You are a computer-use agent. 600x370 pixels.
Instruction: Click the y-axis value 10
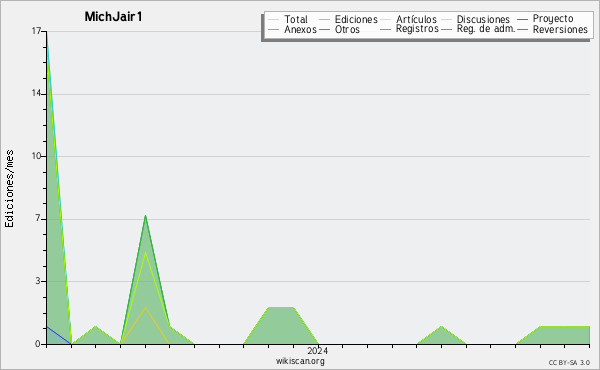[37, 156]
